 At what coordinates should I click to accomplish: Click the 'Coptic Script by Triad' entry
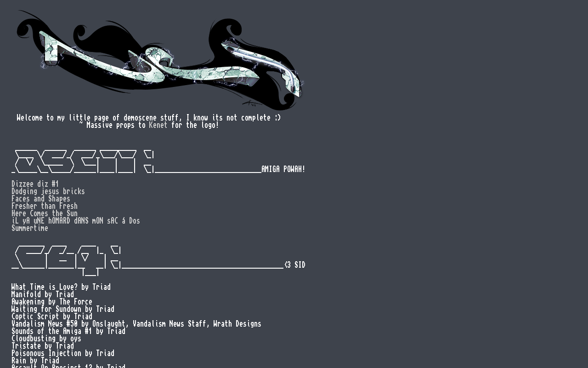pyautogui.click(x=52, y=316)
